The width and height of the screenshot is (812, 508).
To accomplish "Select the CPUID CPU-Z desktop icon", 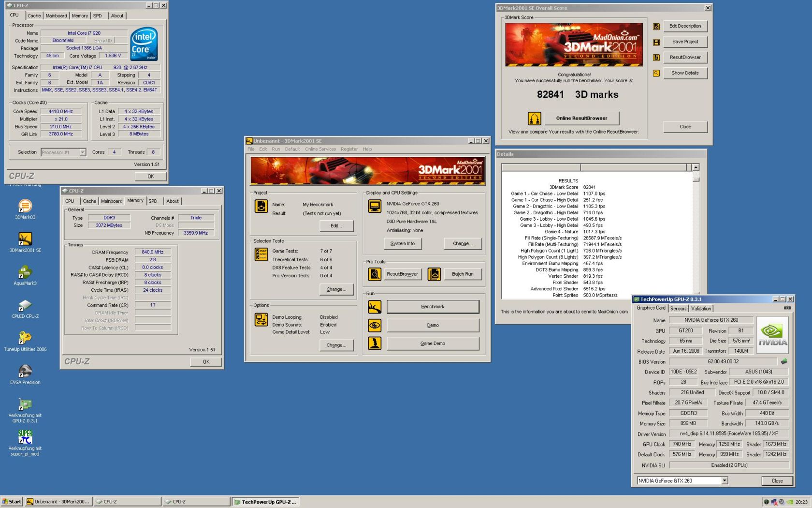I will [25, 305].
